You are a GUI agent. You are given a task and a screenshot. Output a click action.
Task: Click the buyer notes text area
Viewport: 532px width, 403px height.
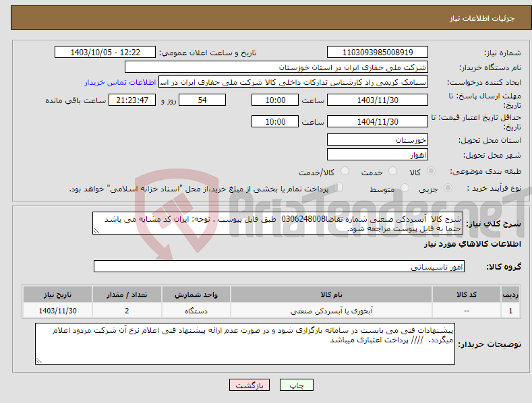coord(245,344)
